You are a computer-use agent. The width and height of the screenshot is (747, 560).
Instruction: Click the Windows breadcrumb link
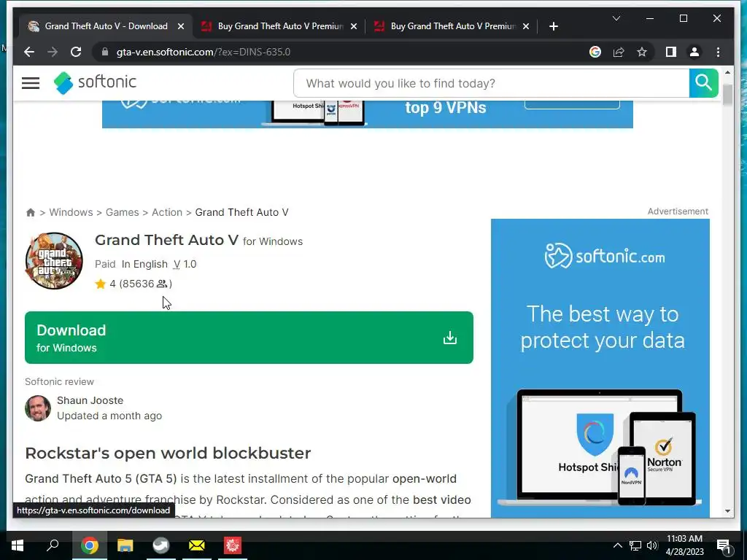(71, 212)
